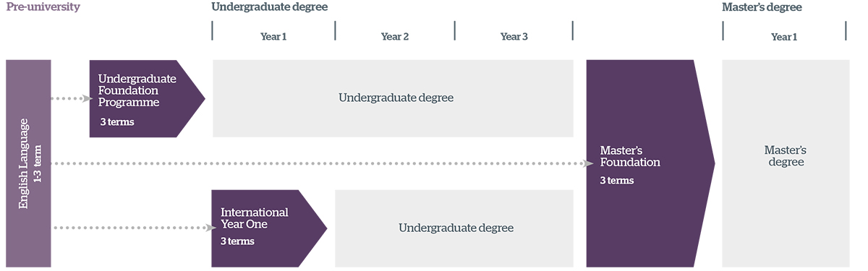This screenshot has height=271, width=868.
Task: Select the Year 2 column label
Action: pyautogui.click(x=395, y=37)
